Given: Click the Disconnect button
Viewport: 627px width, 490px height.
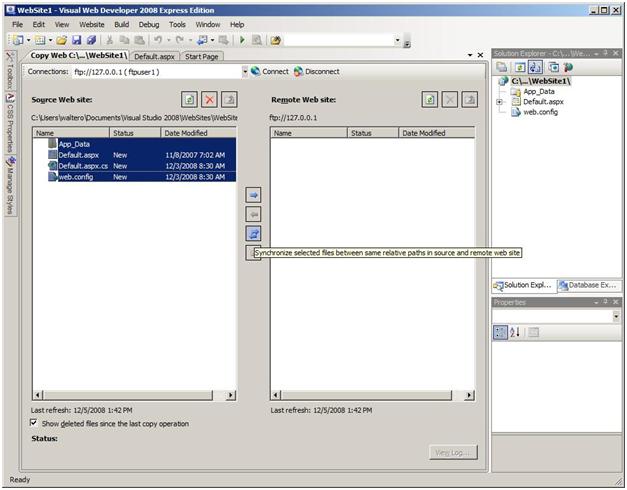Looking at the screenshot, I should point(299,72).
